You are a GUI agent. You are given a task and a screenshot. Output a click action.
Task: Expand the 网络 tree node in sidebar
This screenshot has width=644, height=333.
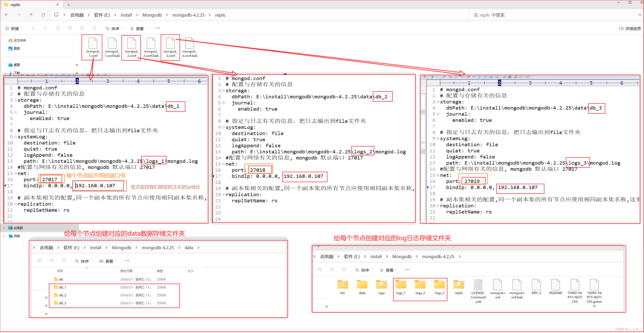coord(4,236)
